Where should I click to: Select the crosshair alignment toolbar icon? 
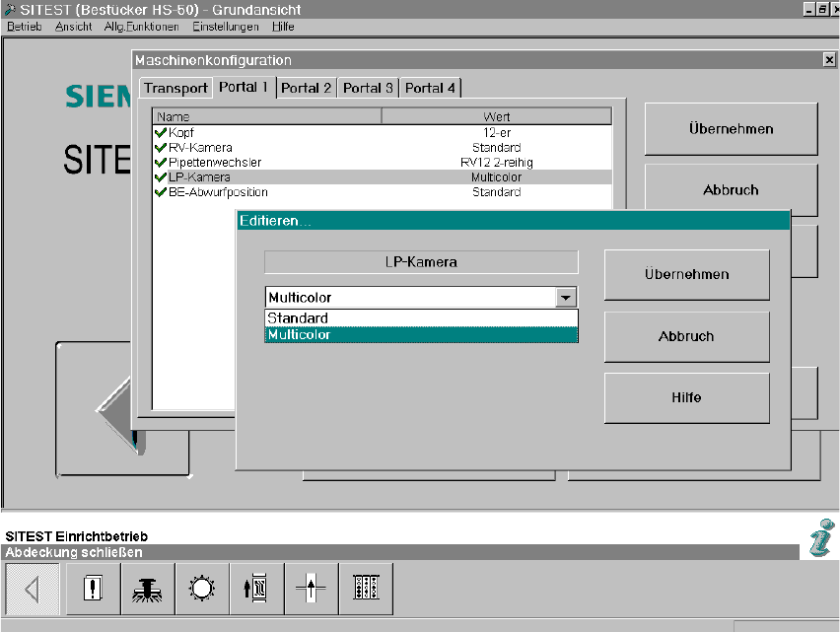click(x=311, y=590)
